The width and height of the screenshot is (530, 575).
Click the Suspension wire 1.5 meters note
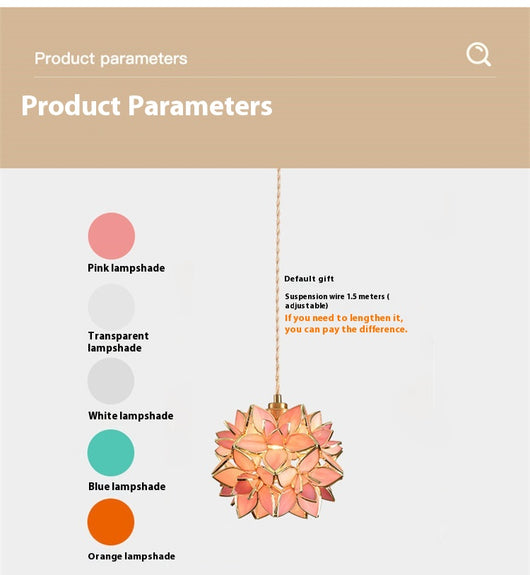click(337, 301)
